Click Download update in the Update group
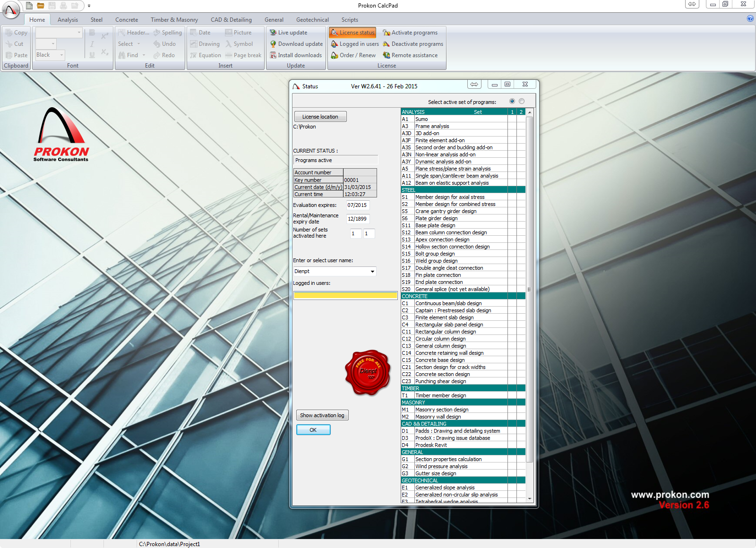 tap(296, 44)
